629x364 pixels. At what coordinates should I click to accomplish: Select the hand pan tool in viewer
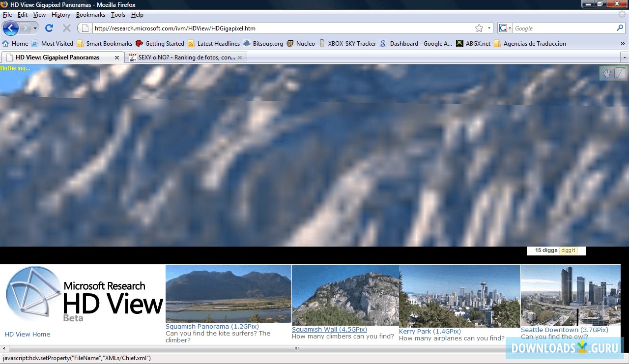click(607, 73)
